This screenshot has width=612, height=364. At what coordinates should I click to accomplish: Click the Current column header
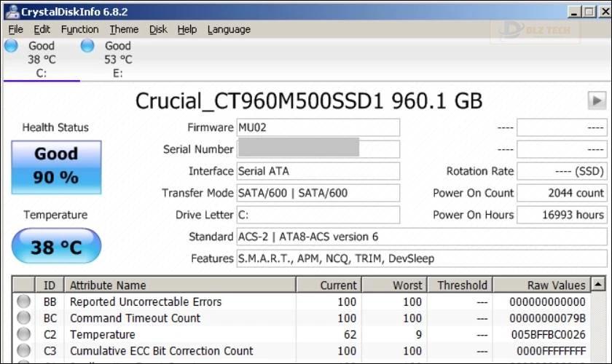(329, 285)
